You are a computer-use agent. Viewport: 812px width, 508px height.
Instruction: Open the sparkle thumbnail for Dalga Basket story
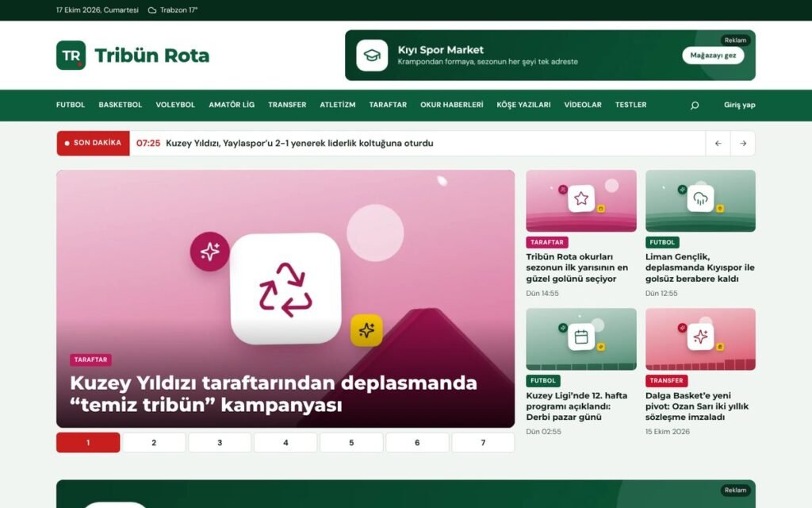click(x=700, y=339)
